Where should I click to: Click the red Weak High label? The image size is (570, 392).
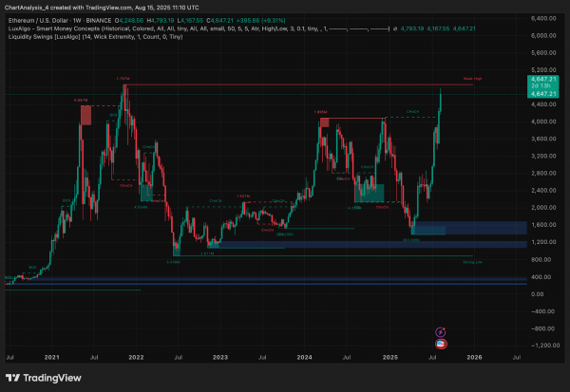(472, 79)
